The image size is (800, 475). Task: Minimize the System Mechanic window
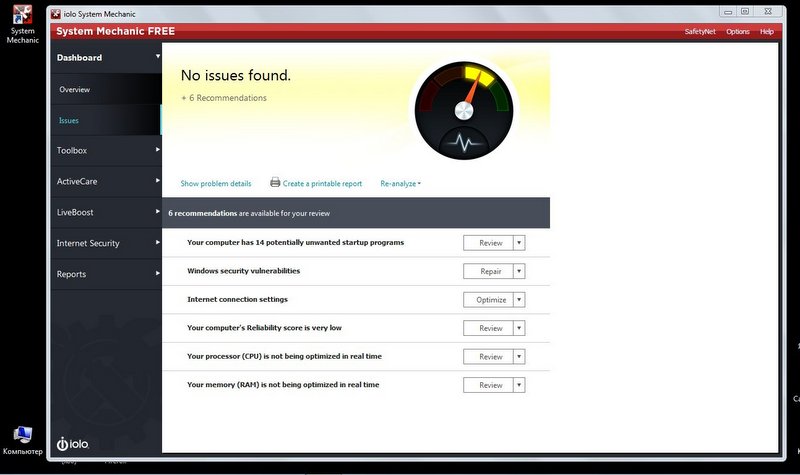point(728,12)
